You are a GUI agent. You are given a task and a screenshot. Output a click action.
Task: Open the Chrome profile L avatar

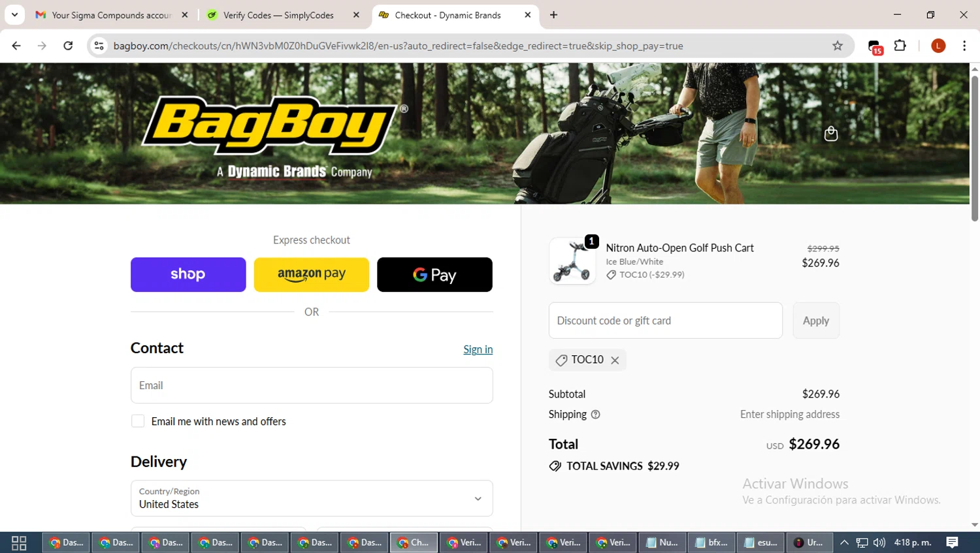[x=938, y=46]
